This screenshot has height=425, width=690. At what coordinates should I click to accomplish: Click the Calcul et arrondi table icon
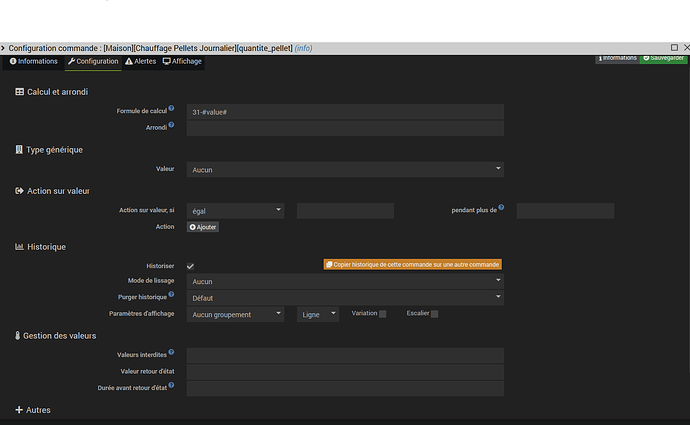pyautogui.click(x=19, y=92)
